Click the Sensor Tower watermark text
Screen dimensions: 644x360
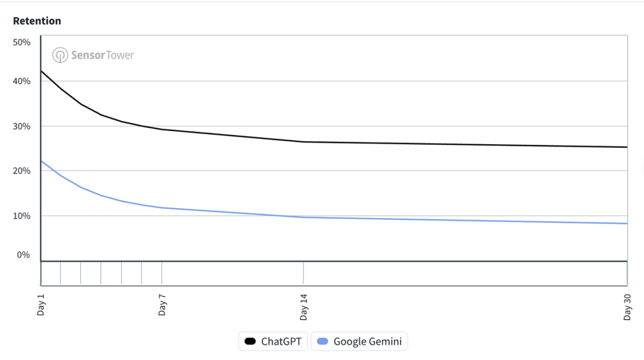click(x=103, y=55)
